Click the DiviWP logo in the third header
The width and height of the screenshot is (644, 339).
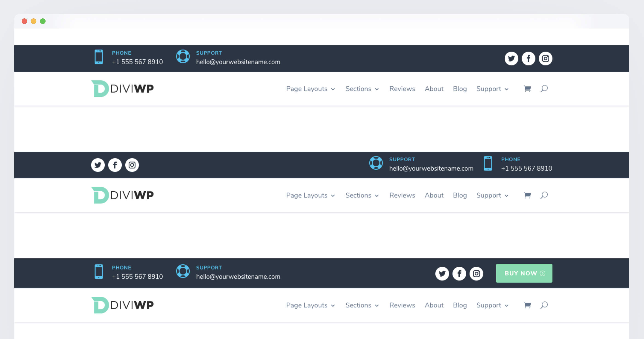pos(123,305)
